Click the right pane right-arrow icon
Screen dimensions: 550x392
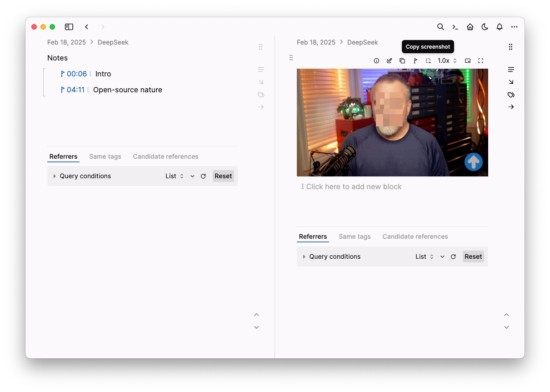pos(511,107)
